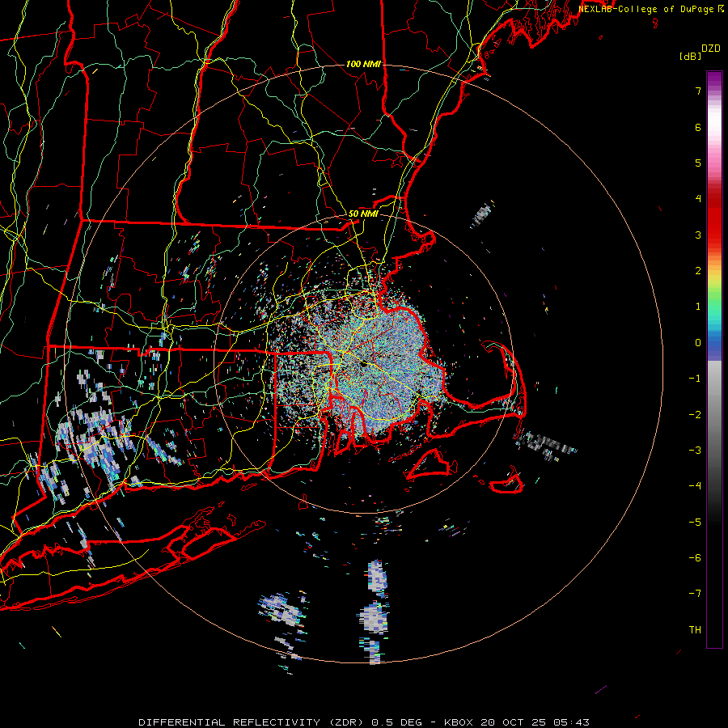The image size is (728, 728).
Task: Click the gray -2 dB band of the color bar
Action: pos(714,415)
